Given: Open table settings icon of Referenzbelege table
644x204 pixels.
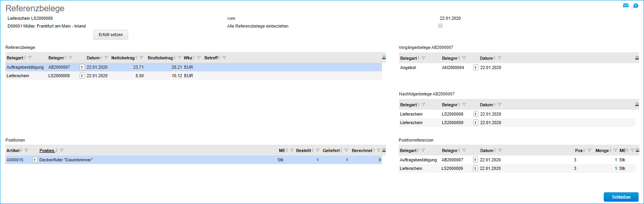Looking at the screenshot, I should (x=384, y=57).
